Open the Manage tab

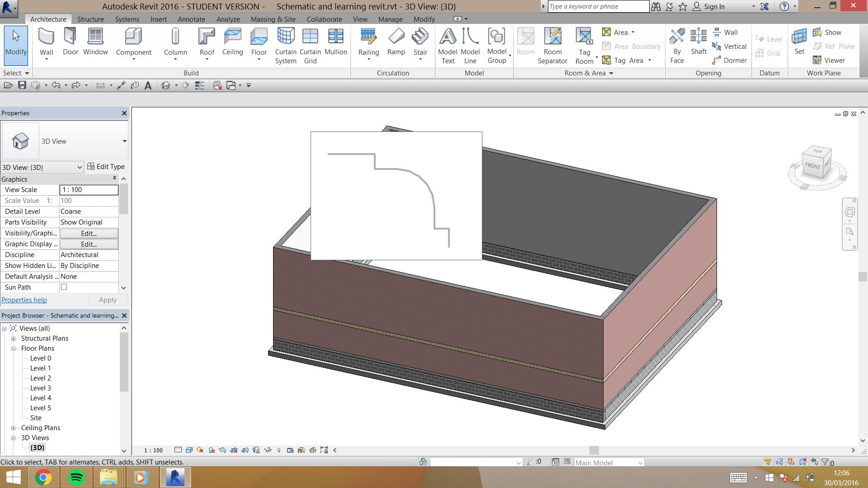390,19
